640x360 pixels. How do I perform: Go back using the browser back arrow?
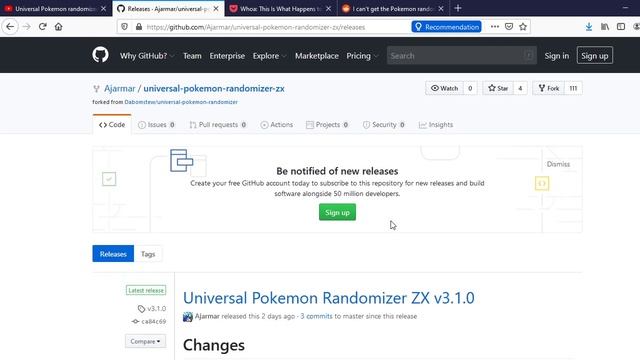pyautogui.click(x=10, y=27)
